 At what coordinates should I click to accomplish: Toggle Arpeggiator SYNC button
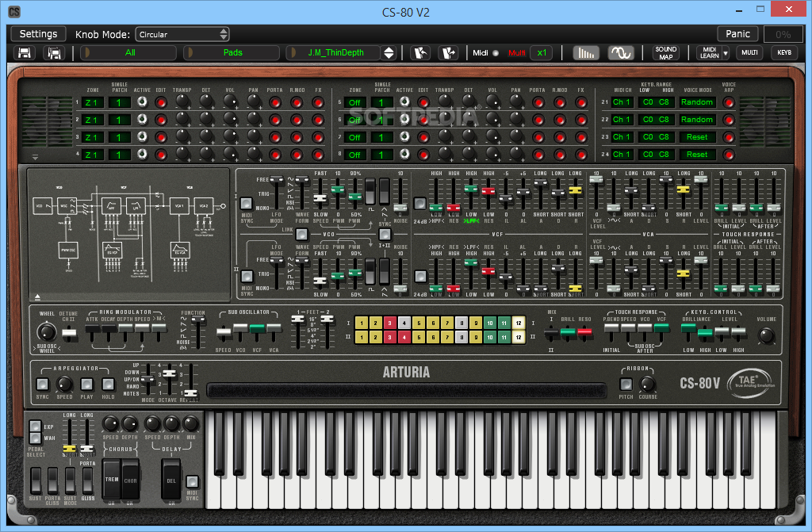43,385
